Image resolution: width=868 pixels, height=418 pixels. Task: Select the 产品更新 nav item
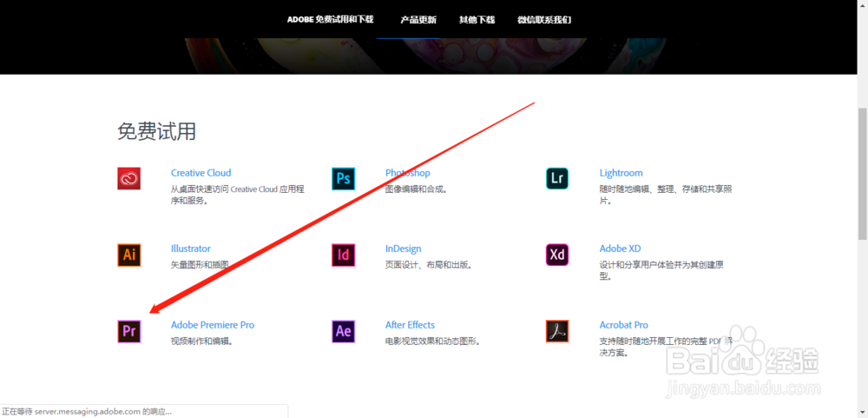418,20
